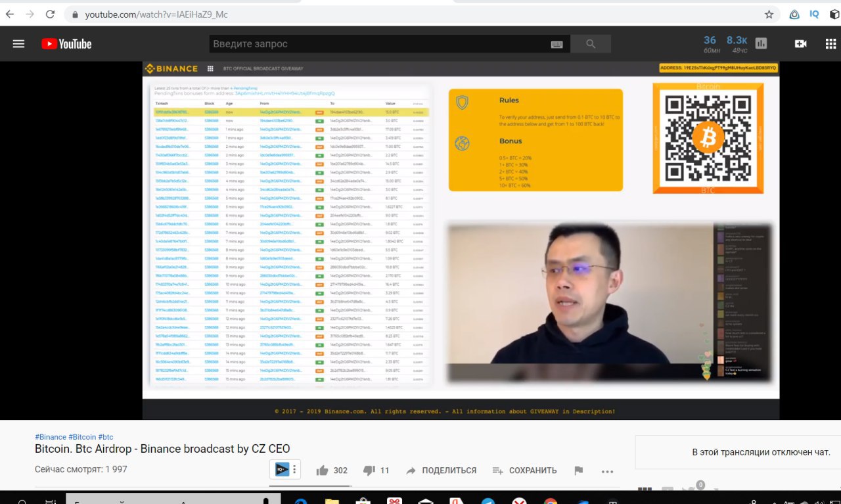841x504 pixels.
Task: Open more actions ellipsis menu
Action: coord(607,471)
